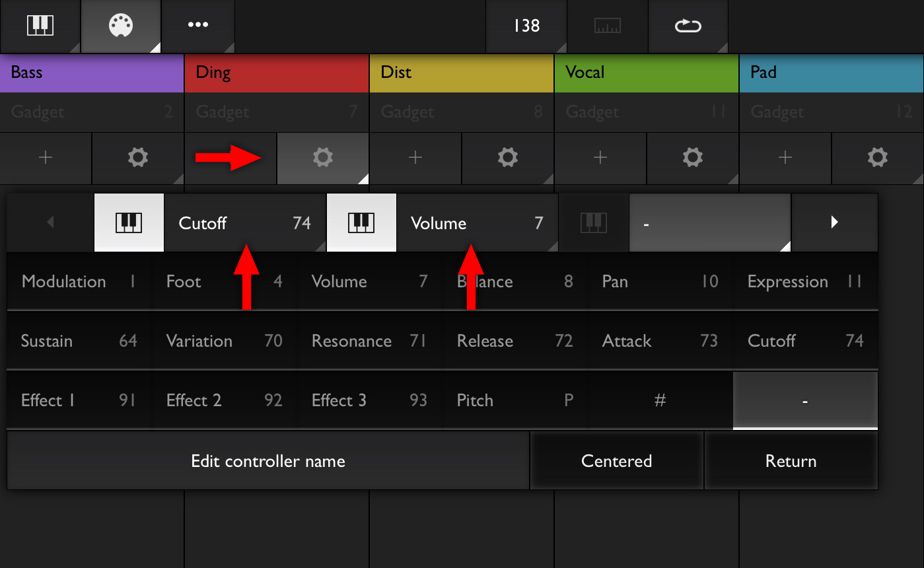Toggle keyboard button beside Volume controller
The image size is (924, 568).
(361, 223)
